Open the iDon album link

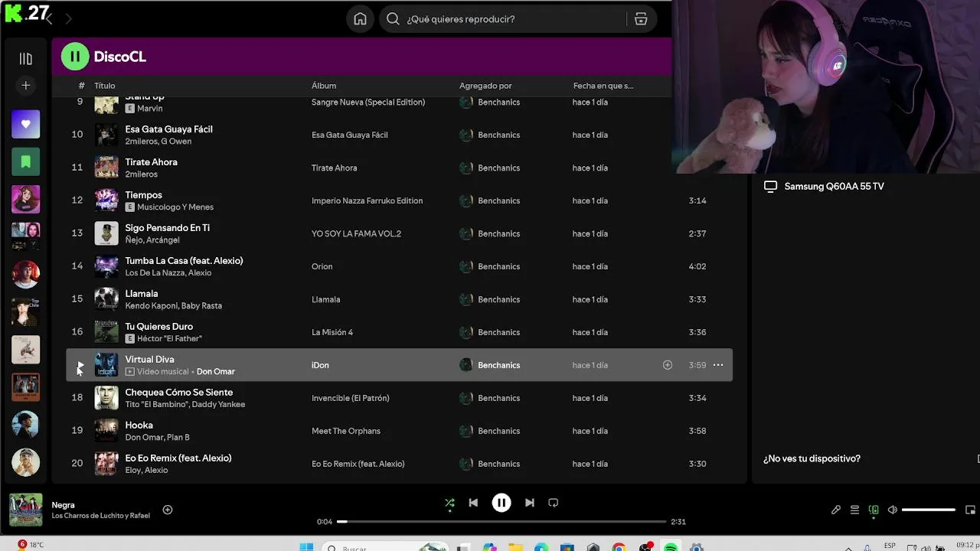point(320,365)
